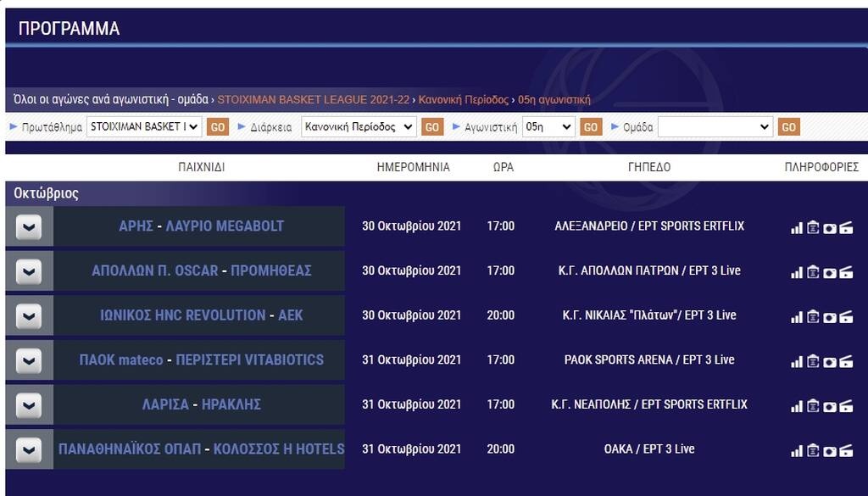The image size is (868, 496).
Task: Open clipboard report icon for ΙΩΝΙΚΟΣ - ΑΕΚ game
Action: (x=813, y=316)
